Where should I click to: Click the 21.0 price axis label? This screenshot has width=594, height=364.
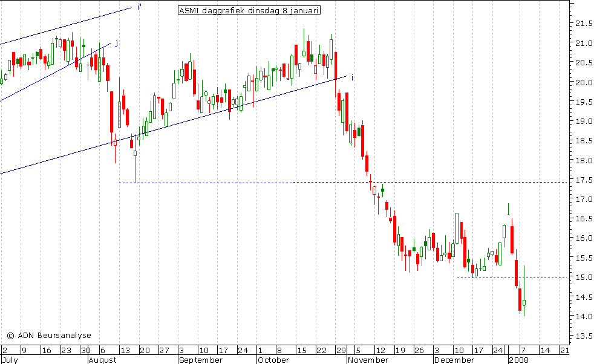coord(584,43)
